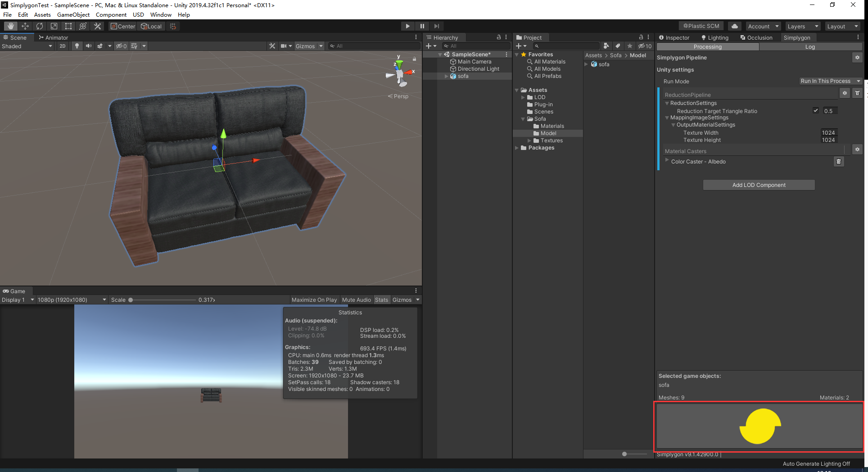The width and height of the screenshot is (868, 472).
Task: Click Search by Type icon in Project
Action: [x=606, y=46]
